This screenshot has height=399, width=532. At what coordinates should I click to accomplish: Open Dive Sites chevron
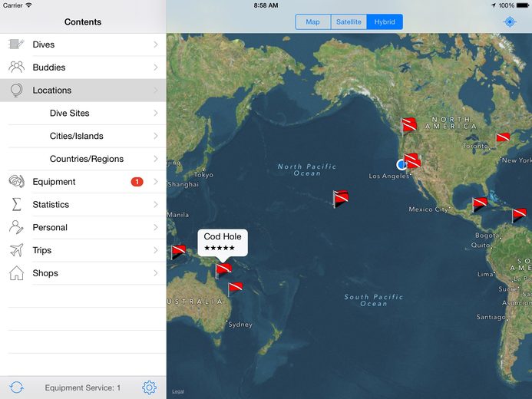tap(156, 113)
